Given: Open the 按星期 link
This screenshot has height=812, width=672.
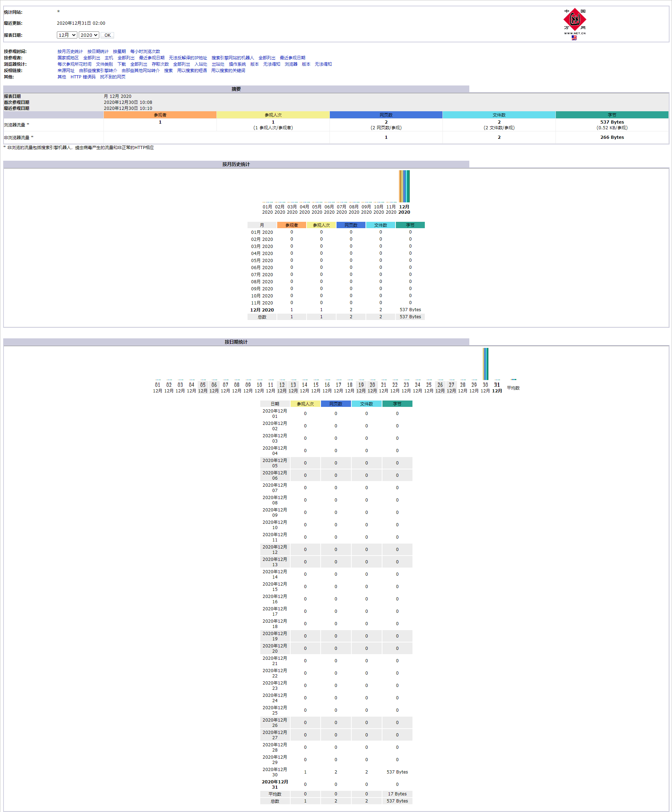Looking at the screenshot, I should [119, 52].
